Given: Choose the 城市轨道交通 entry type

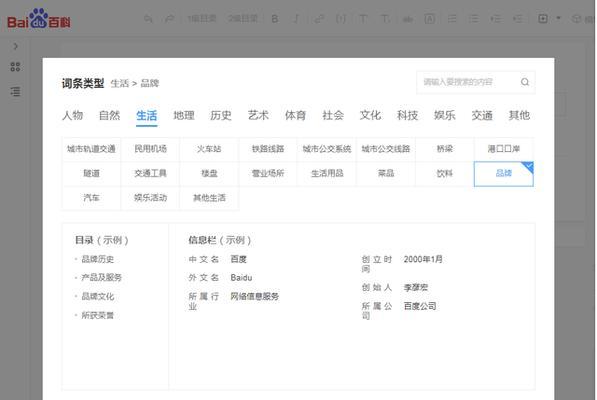Looking at the screenshot, I should click(91, 149).
